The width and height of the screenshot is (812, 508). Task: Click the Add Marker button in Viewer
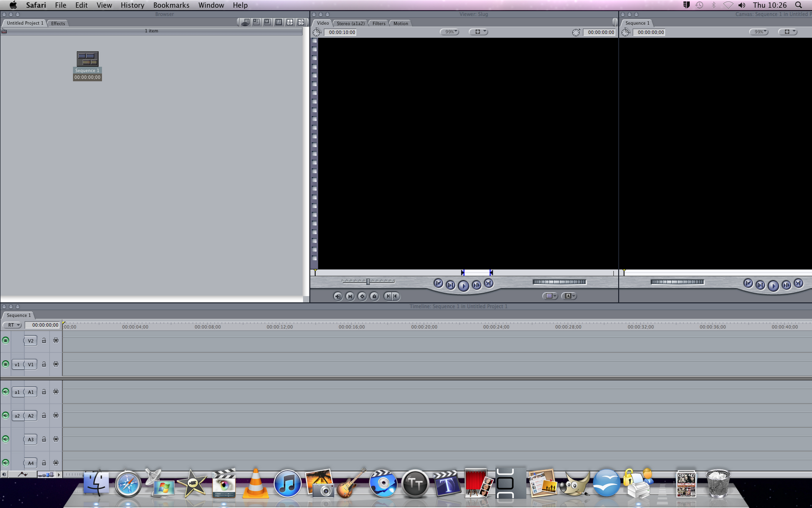point(375,296)
